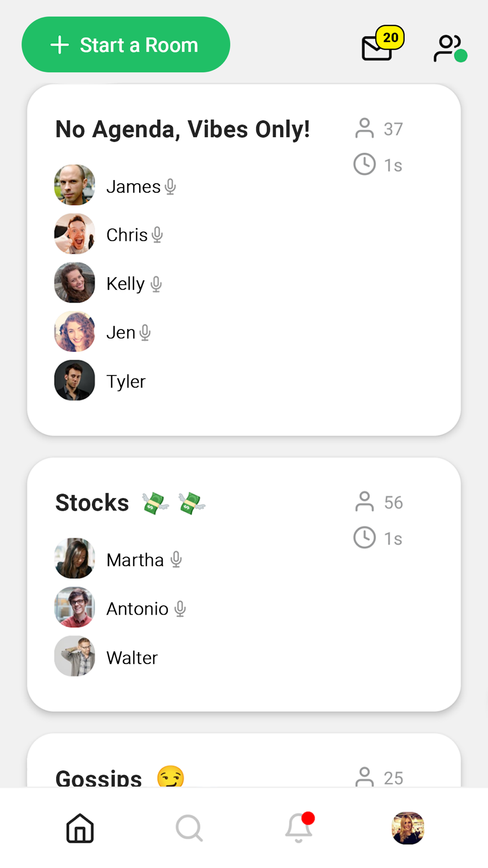Tap the microphone icon next to Martha
The height and width of the screenshot is (868, 488).
click(176, 559)
